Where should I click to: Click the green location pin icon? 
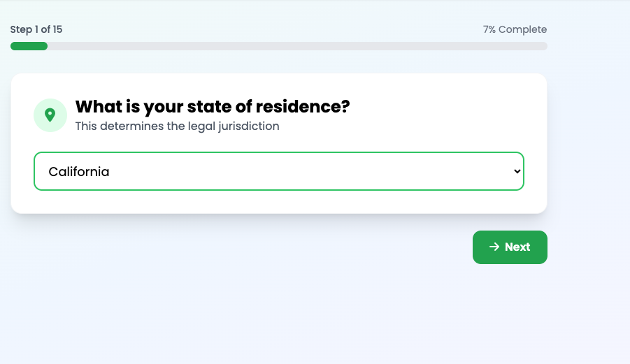point(50,115)
